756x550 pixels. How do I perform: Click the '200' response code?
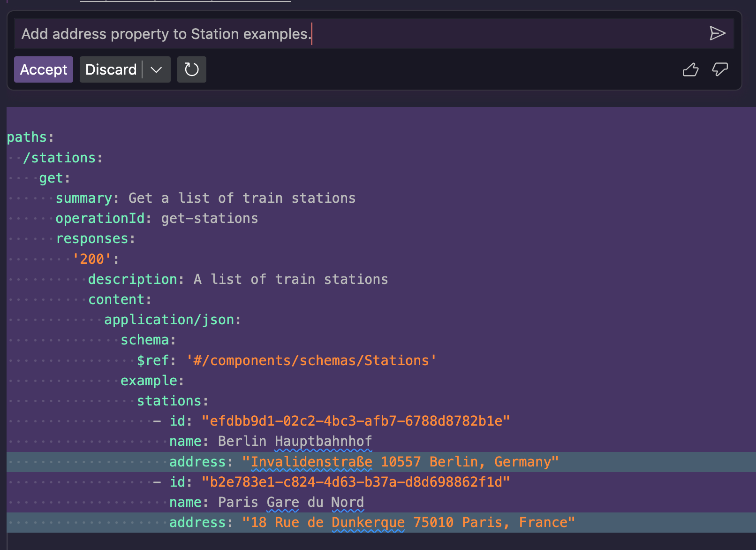click(x=92, y=259)
